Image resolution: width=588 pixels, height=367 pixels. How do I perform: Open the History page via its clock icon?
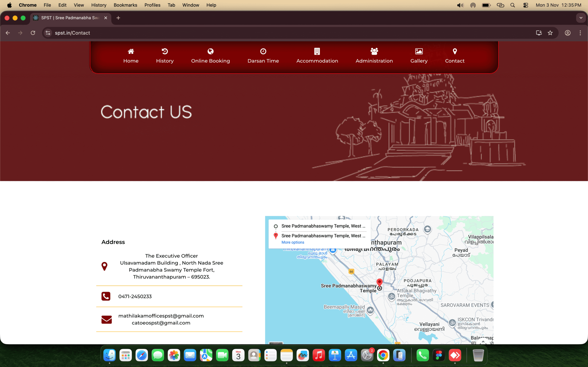point(165,51)
